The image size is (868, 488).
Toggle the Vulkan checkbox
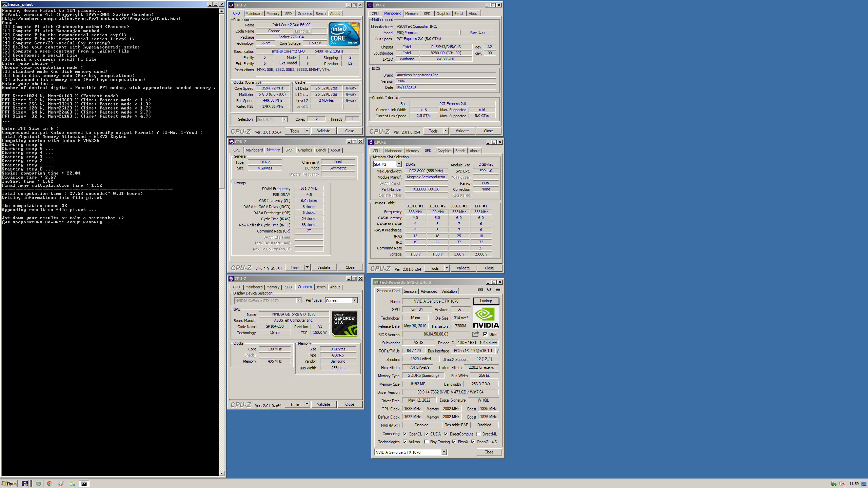405,442
